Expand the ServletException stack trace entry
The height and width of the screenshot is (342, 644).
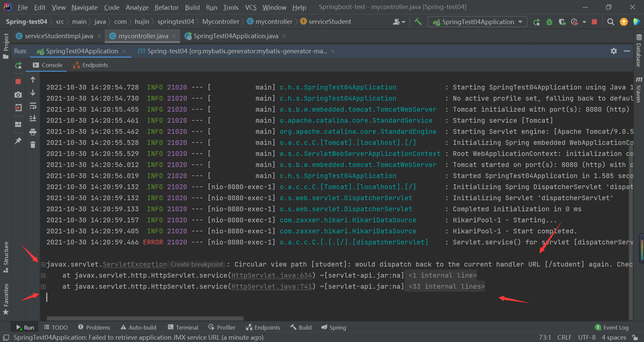click(x=43, y=265)
